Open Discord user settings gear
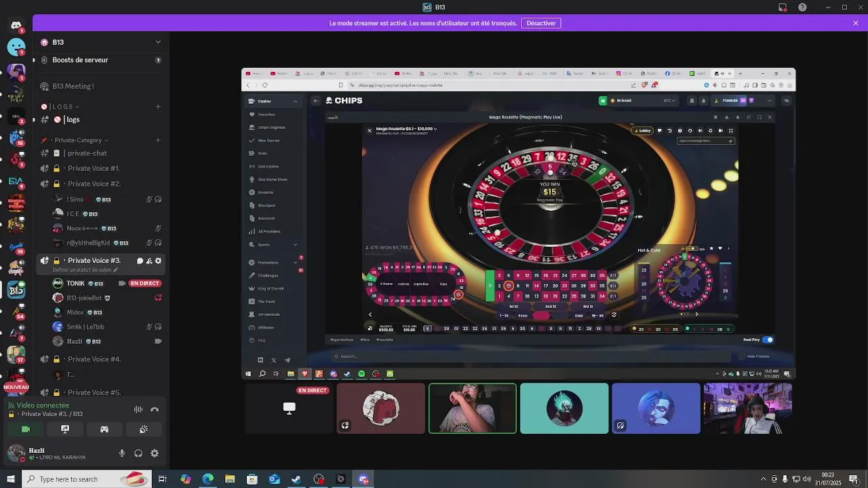 tap(155, 453)
